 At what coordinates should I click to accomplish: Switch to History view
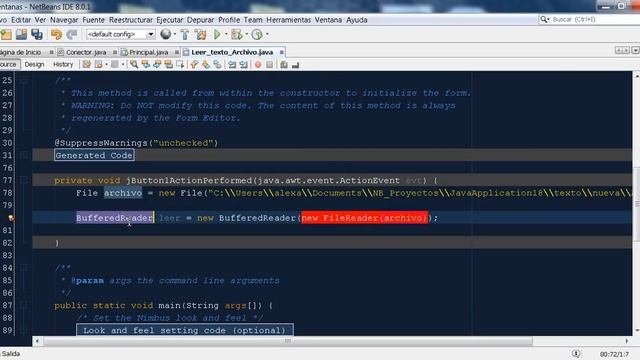click(63, 64)
